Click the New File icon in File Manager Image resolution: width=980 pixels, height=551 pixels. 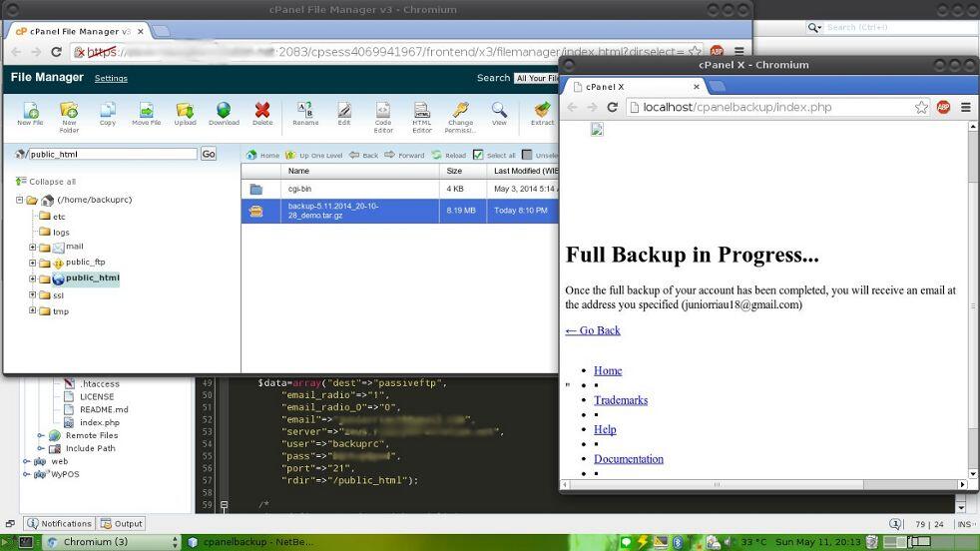coord(30,113)
